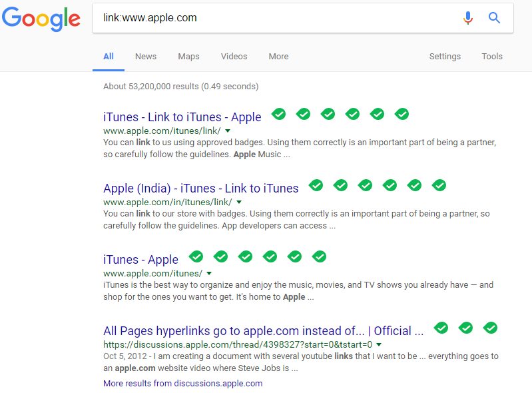Click fifth green checkmark beside 'iTunes - Link to iTunes - Apple'
The width and height of the screenshot is (532, 393).
(377, 114)
